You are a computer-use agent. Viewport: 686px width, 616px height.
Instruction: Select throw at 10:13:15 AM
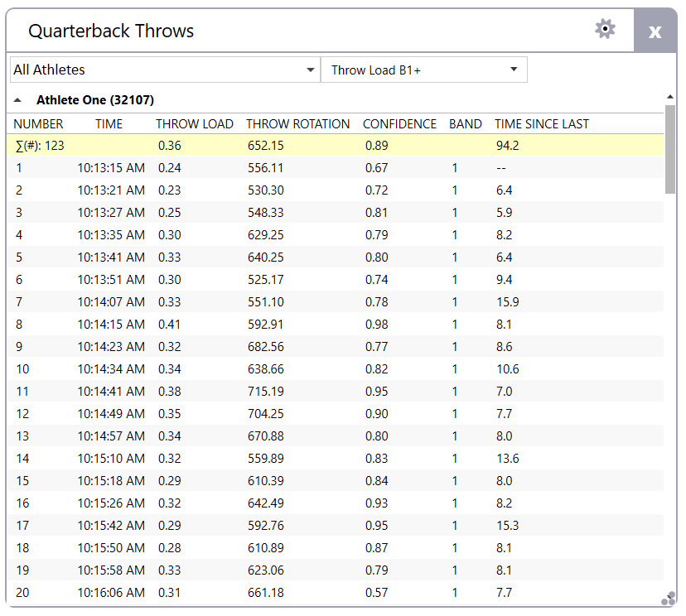[x=335, y=168]
